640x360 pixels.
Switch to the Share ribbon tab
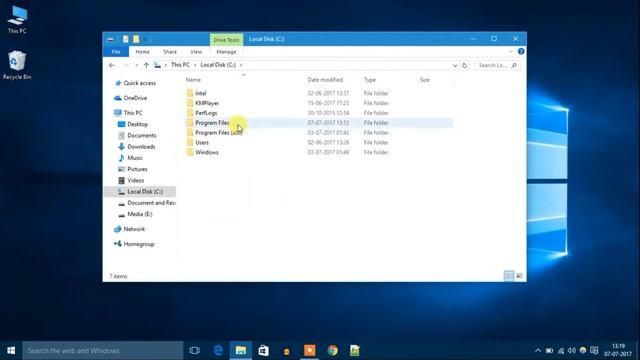tap(170, 52)
